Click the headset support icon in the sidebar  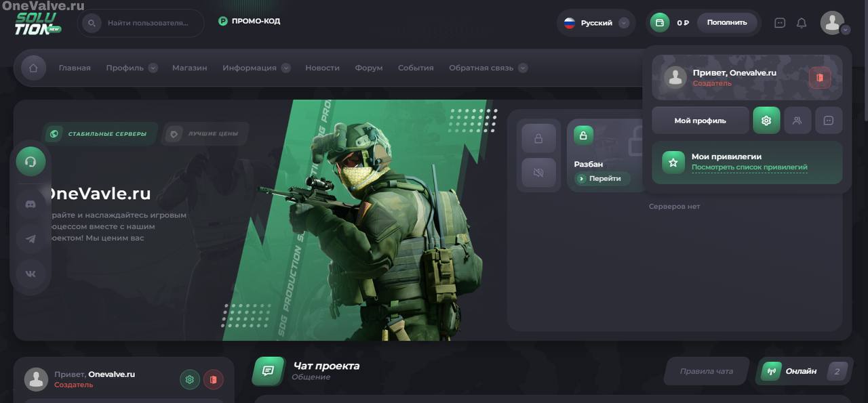(31, 161)
